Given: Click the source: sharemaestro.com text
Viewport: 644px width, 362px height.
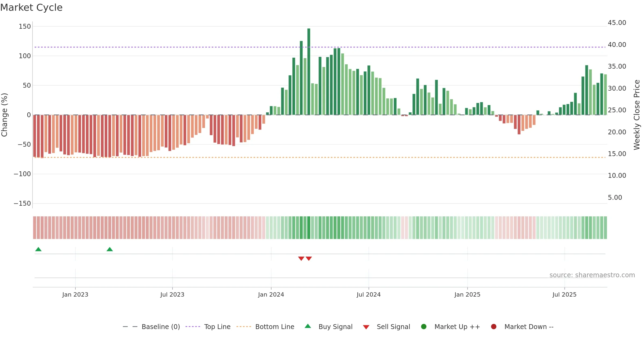Looking at the screenshot, I should pos(592,275).
